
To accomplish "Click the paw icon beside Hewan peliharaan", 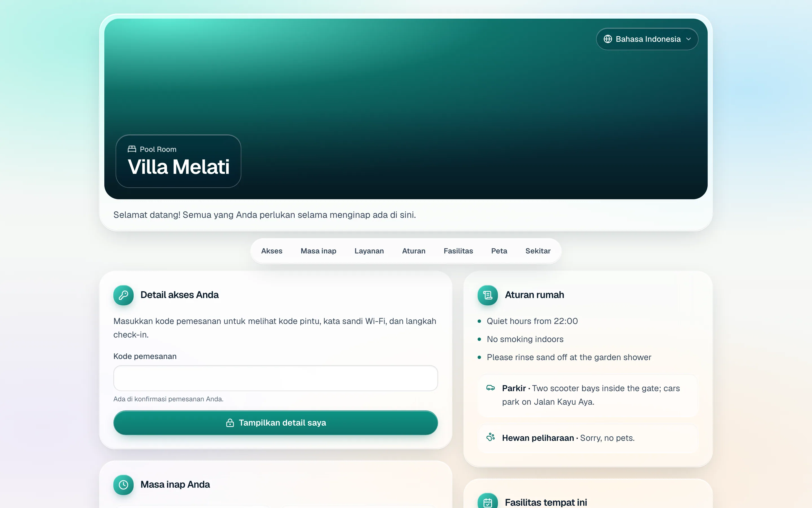I will (491, 437).
